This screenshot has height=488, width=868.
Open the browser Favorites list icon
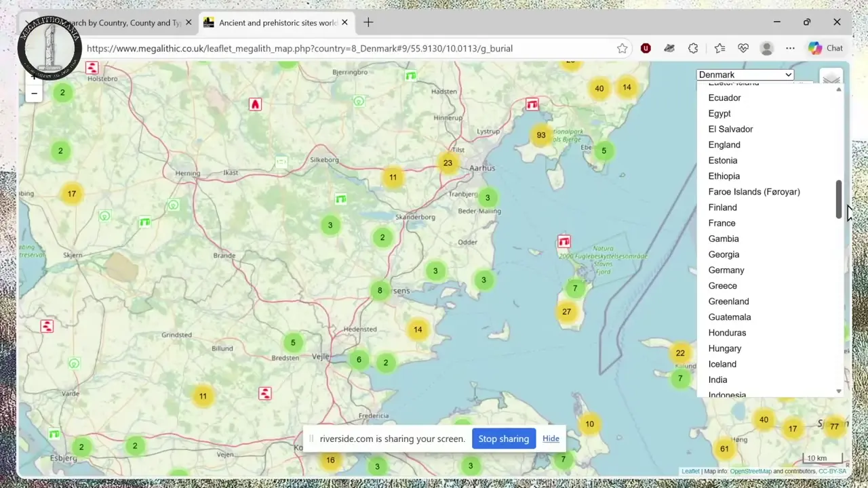[719, 48]
